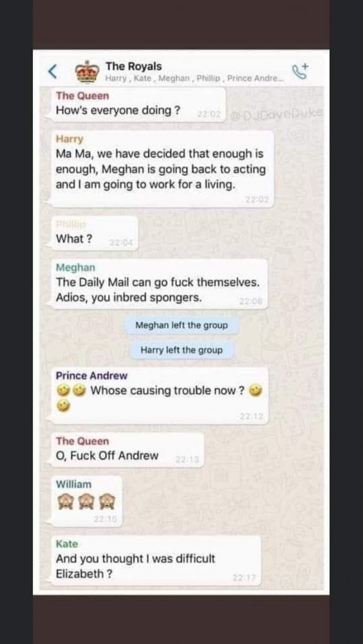Tap Prince Andrew's sender name

[91, 376]
